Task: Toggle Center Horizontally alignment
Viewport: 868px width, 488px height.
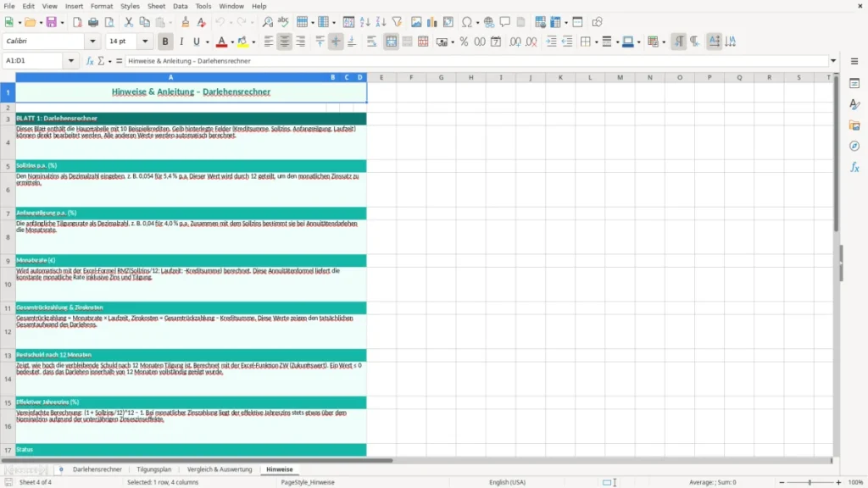Action: click(x=285, y=42)
